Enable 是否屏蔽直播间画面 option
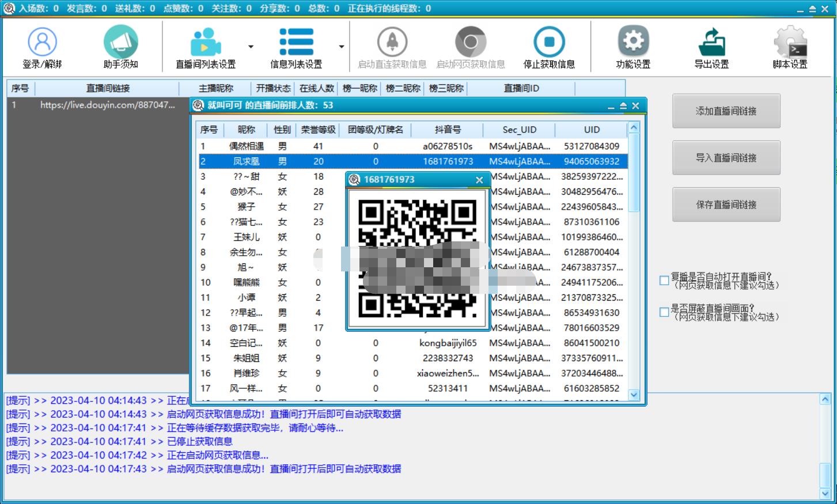Image resolution: width=837 pixels, height=504 pixels. coord(664,312)
